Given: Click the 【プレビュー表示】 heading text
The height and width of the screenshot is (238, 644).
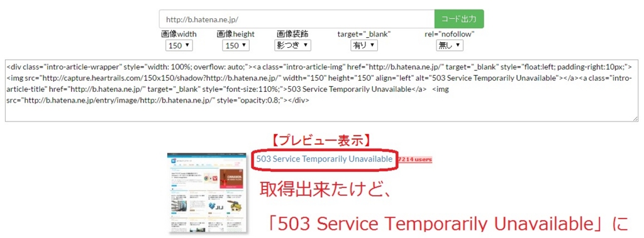Looking at the screenshot, I should [322, 141].
